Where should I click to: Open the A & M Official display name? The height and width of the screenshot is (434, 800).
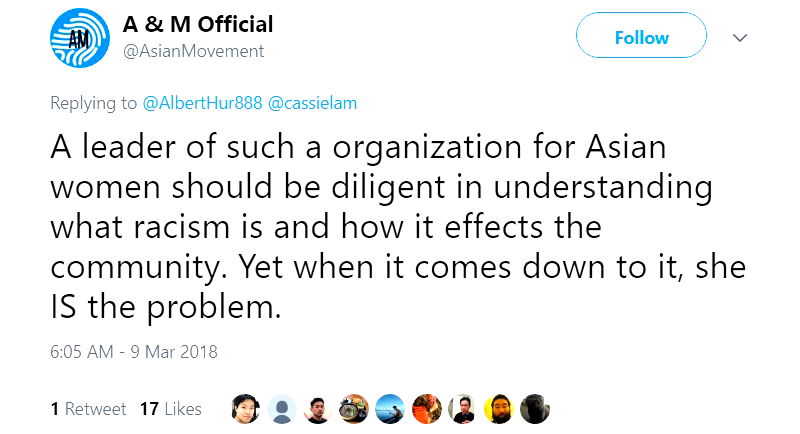(x=197, y=24)
